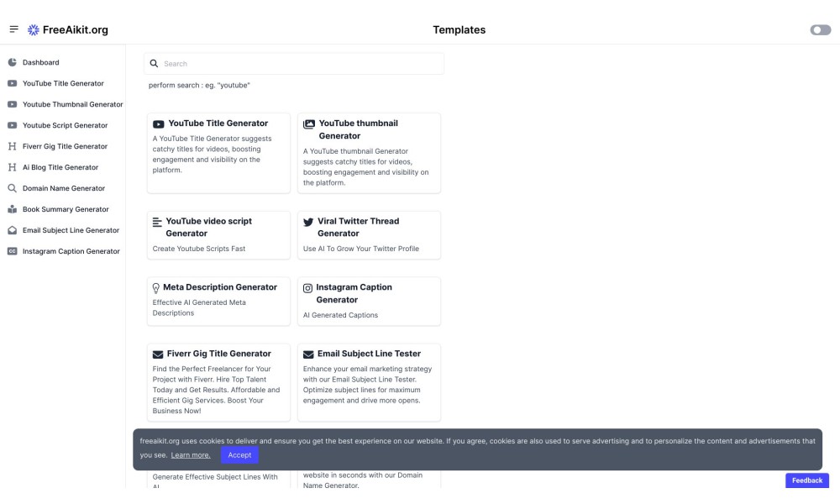The width and height of the screenshot is (840, 504).
Task: Open the Instagram Caption Generator card title
Action: [354, 293]
